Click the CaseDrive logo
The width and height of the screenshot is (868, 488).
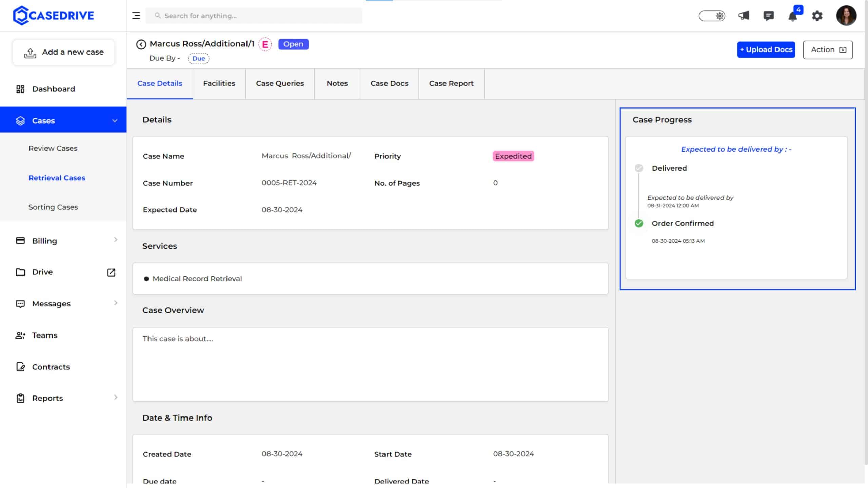(x=53, y=16)
